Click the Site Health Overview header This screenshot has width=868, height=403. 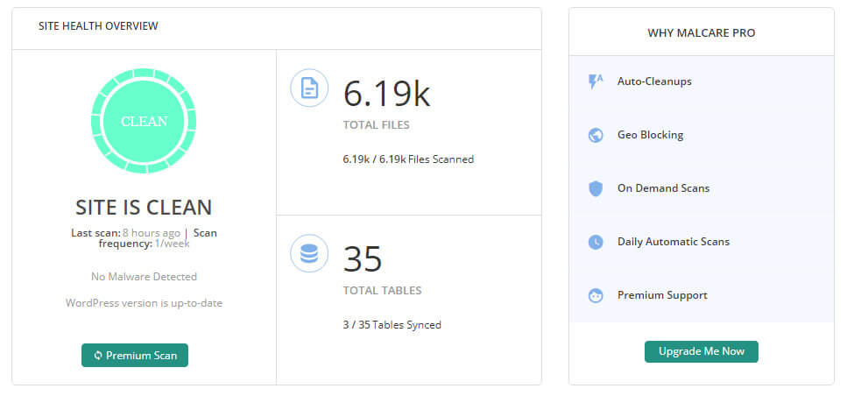98,26
